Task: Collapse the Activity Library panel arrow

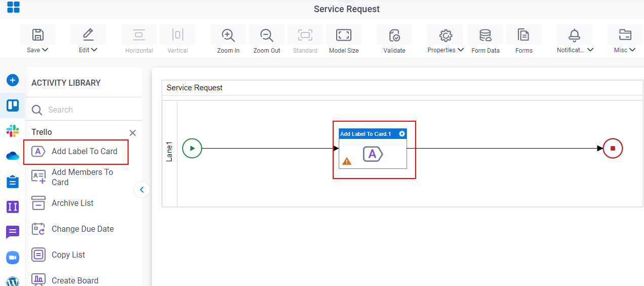Action: point(142,190)
